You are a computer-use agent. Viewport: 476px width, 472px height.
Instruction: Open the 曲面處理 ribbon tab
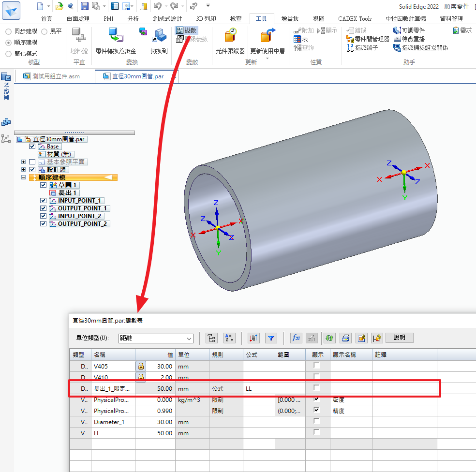click(x=78, y=19)
